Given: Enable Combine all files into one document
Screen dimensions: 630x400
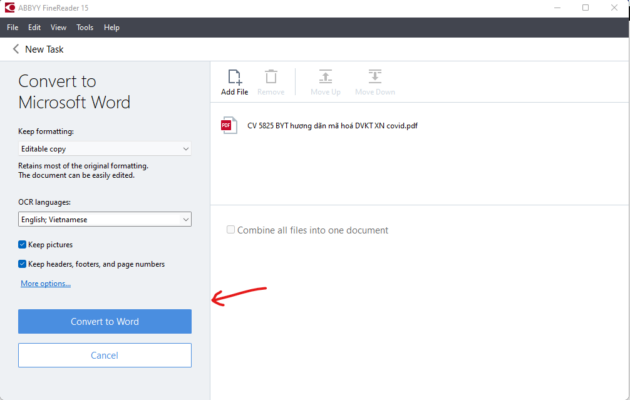Looking at the screenshot, I should 230,229.
